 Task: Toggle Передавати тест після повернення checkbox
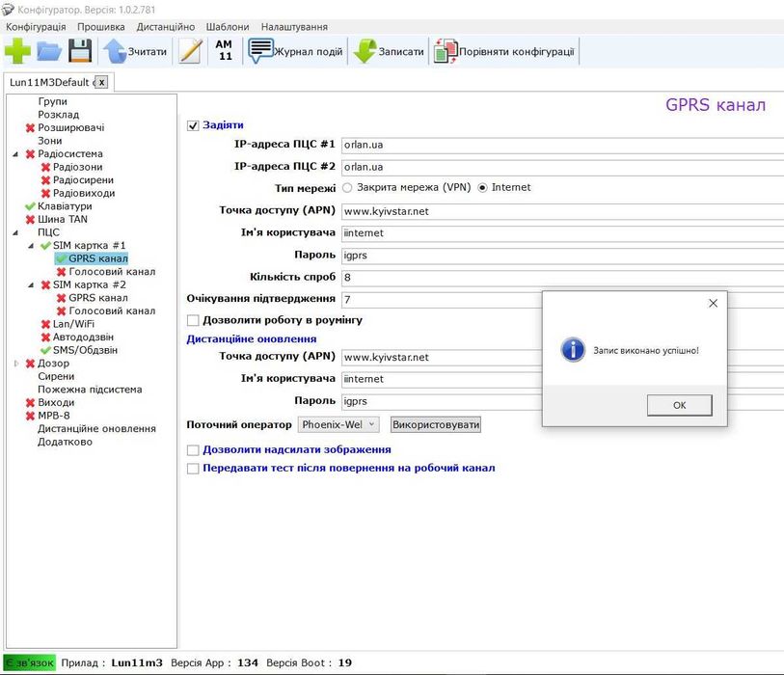193,469
